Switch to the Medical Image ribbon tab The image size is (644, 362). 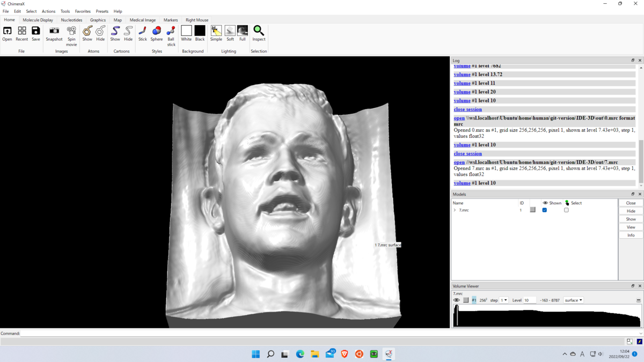(142, 19)
